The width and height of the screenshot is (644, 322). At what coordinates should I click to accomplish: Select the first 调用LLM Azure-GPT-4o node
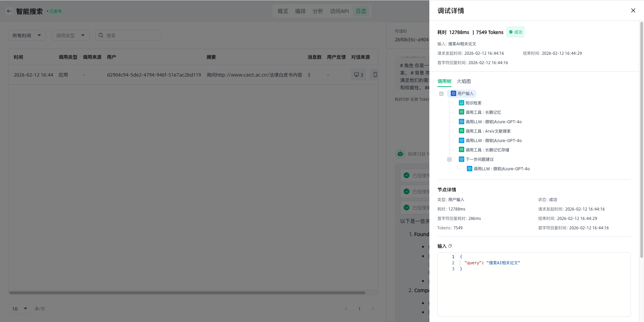point(493,122)
